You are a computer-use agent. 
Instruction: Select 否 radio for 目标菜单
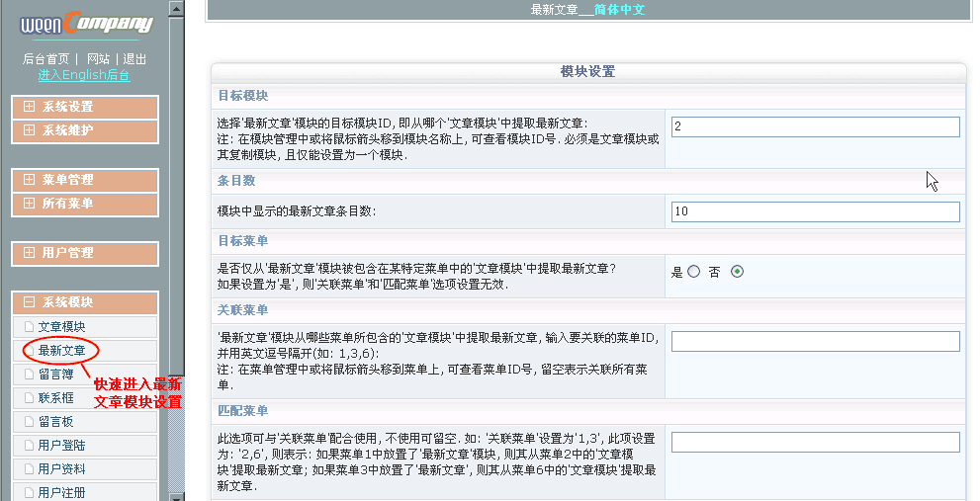[x=738, y=272]
